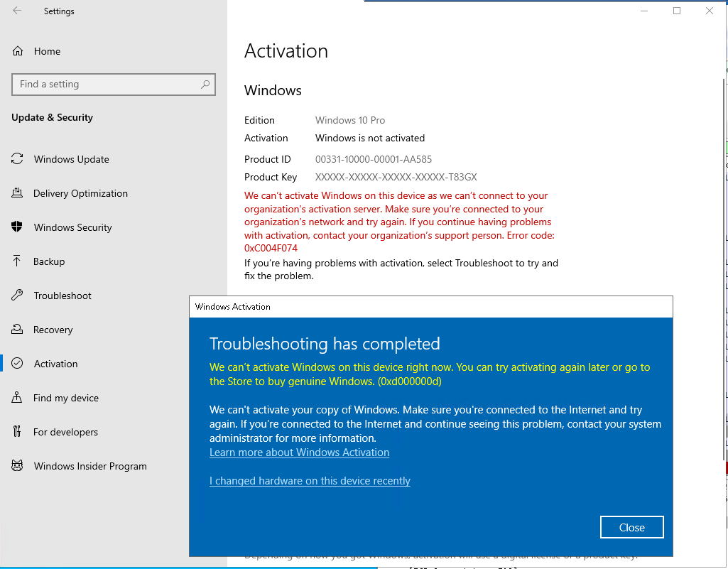Click the Product ID value 00331-10000-00001-AA585
Viewport: 728px width, 569px height.
[374, 159]
